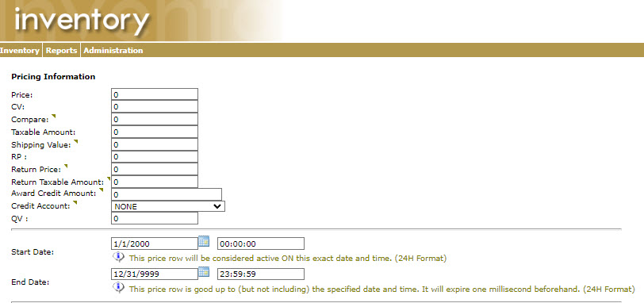Open the End Date calendar picker icon
This screenshot has height=303, width=644.
point(204,272)
